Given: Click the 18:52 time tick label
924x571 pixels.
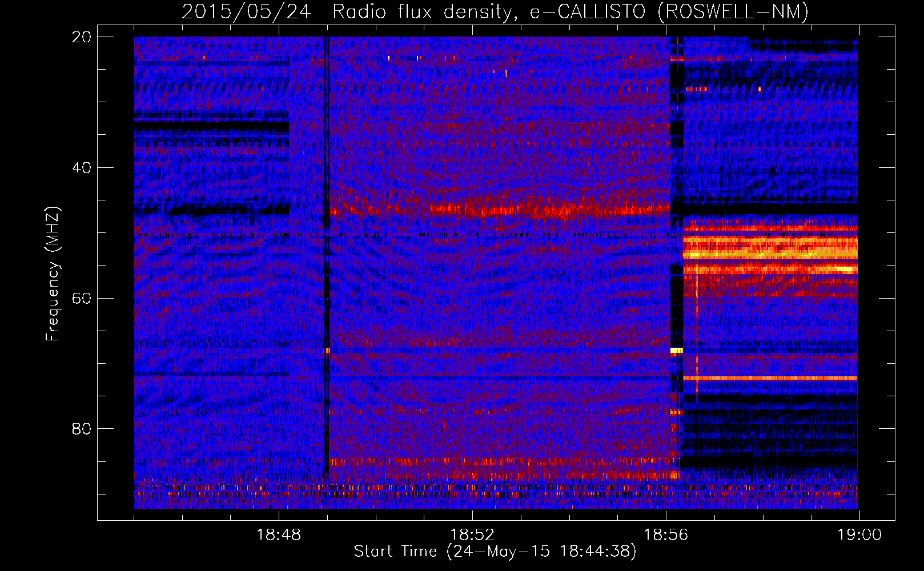Looking at the screenshot, I should [x=472, y=535].
